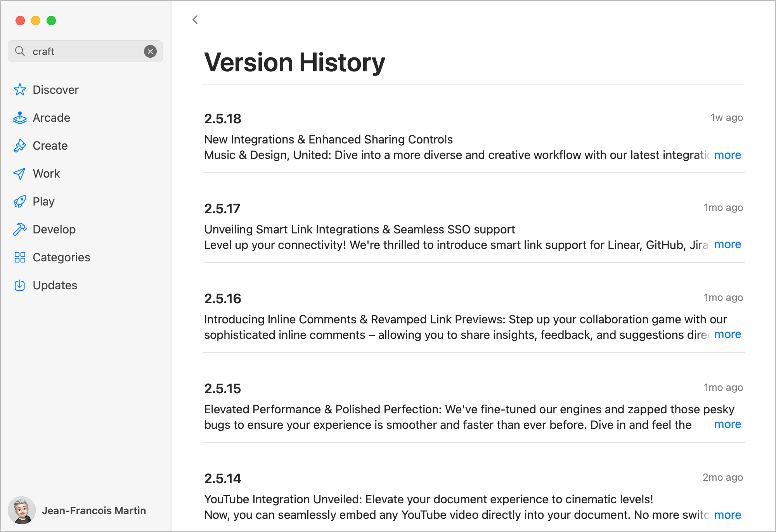Open the full 2.5.17 release notes via more
Viewport: 776px width, 532px height.
[727, 244]
